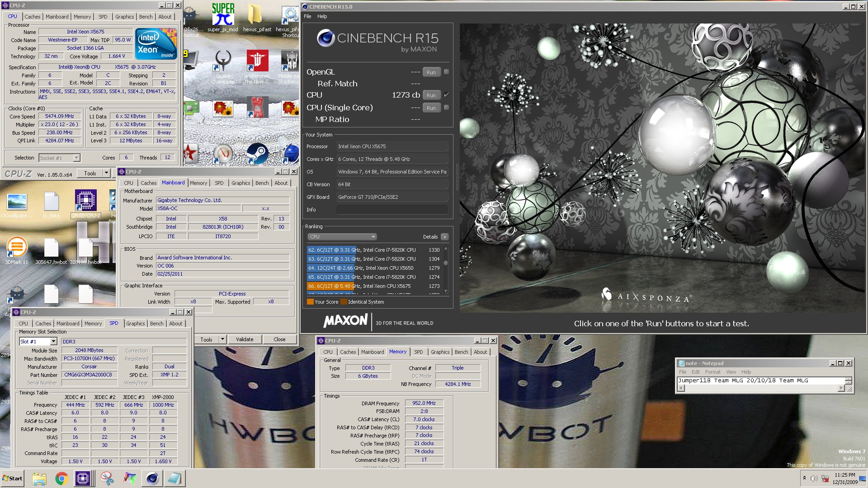Open Google Chrome from the taskbar

coord(62,479)
